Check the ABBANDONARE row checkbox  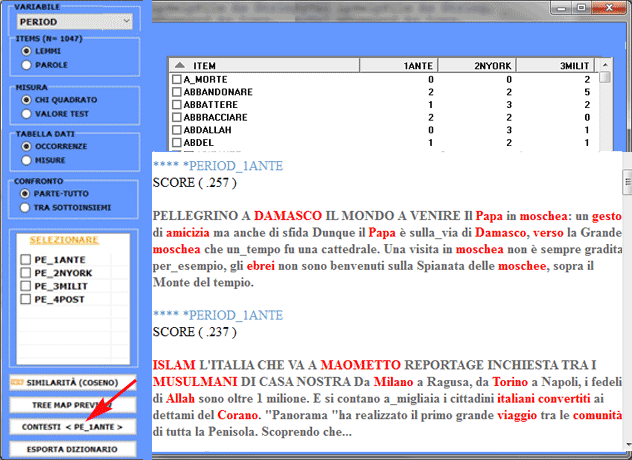177,92
